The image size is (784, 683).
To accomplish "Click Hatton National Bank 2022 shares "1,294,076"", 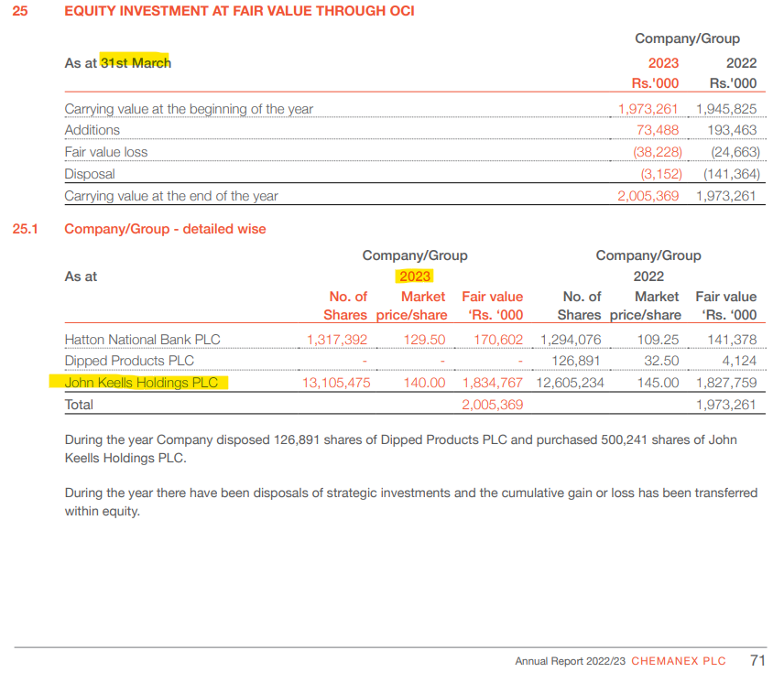I will point(571,340).
